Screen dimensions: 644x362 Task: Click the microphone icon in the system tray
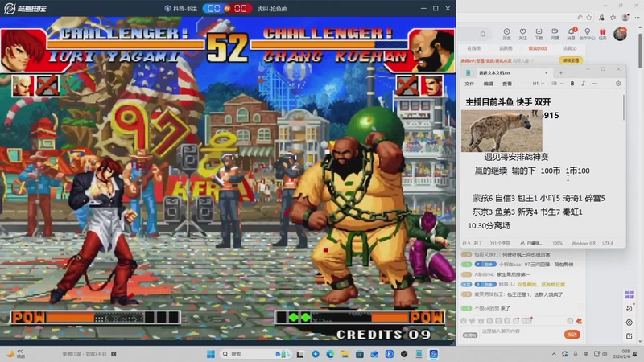click(x=575, y=354)
